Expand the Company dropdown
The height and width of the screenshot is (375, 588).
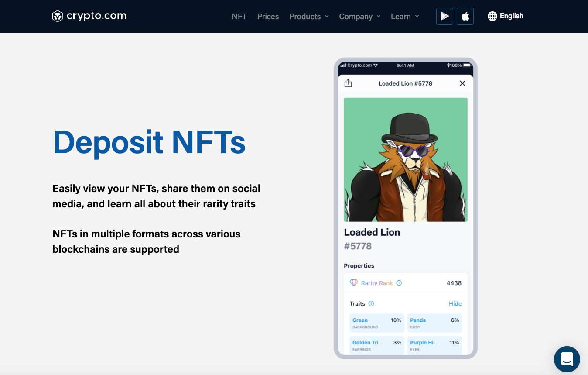(x=360, y=17)
